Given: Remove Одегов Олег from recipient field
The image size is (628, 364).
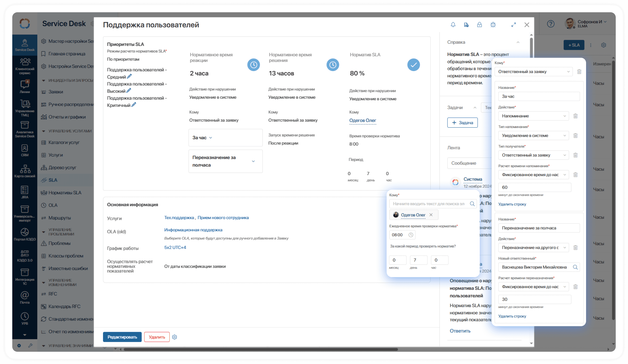Looking at the screenshot, I should [431, 215].
